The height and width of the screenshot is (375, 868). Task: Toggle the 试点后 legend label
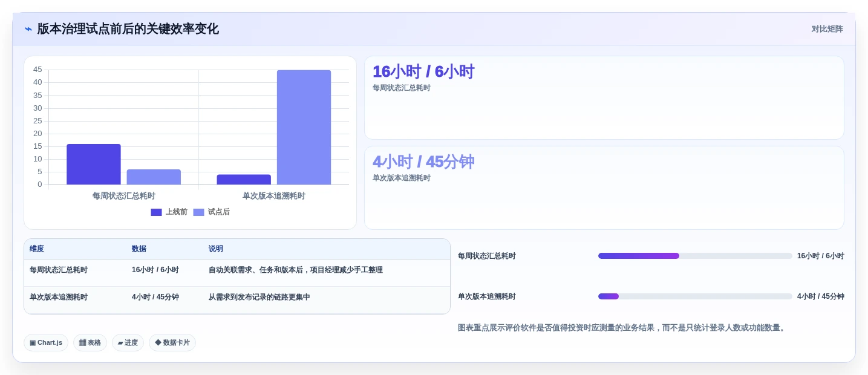pyautogui.click(x=219, y=212)
